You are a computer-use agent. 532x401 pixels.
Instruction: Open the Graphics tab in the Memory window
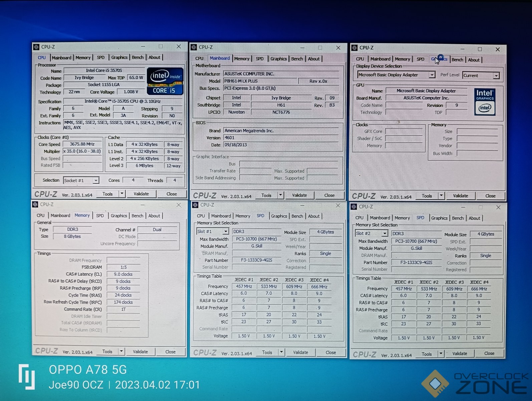119,216
